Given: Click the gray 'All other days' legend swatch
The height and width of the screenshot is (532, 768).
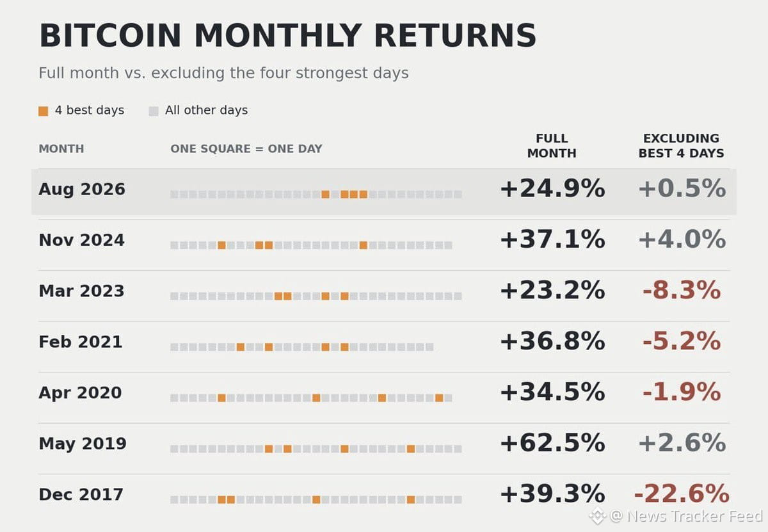Looking at the screenshot, I should pos(153,111).
